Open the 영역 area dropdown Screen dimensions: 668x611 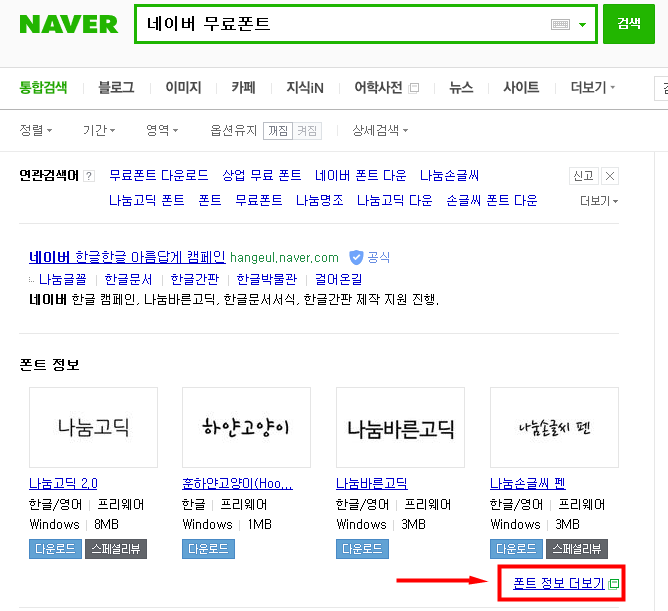pos(162,130)
